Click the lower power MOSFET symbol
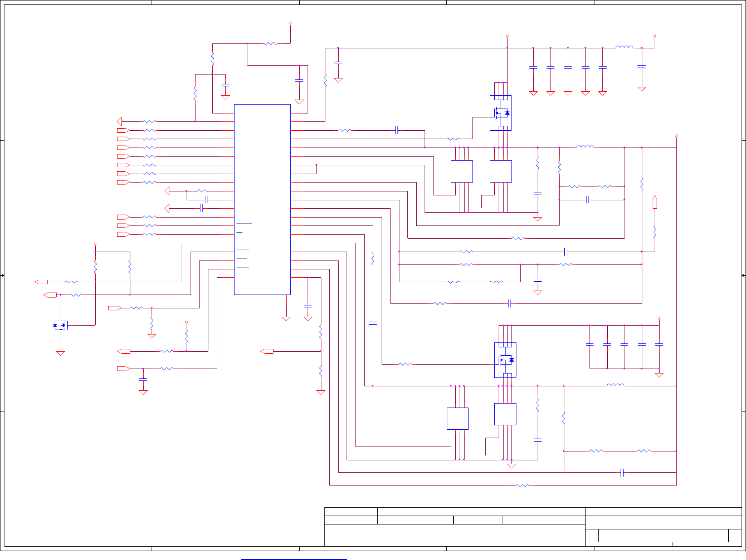 [x=505, y=360]
